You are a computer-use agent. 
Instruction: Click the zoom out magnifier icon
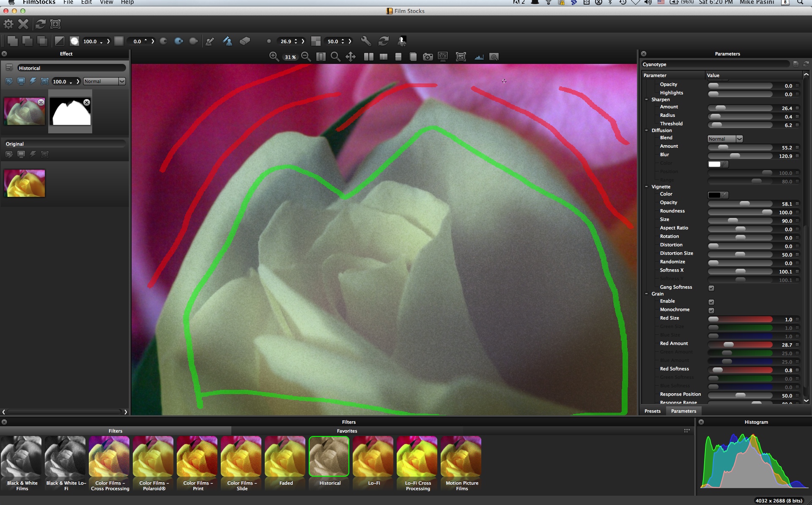306,57
